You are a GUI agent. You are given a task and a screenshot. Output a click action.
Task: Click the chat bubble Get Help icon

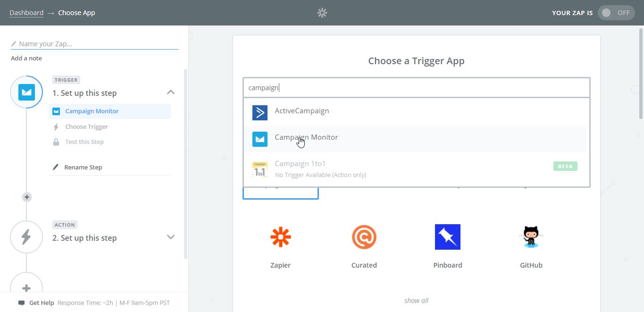(22, 303)
